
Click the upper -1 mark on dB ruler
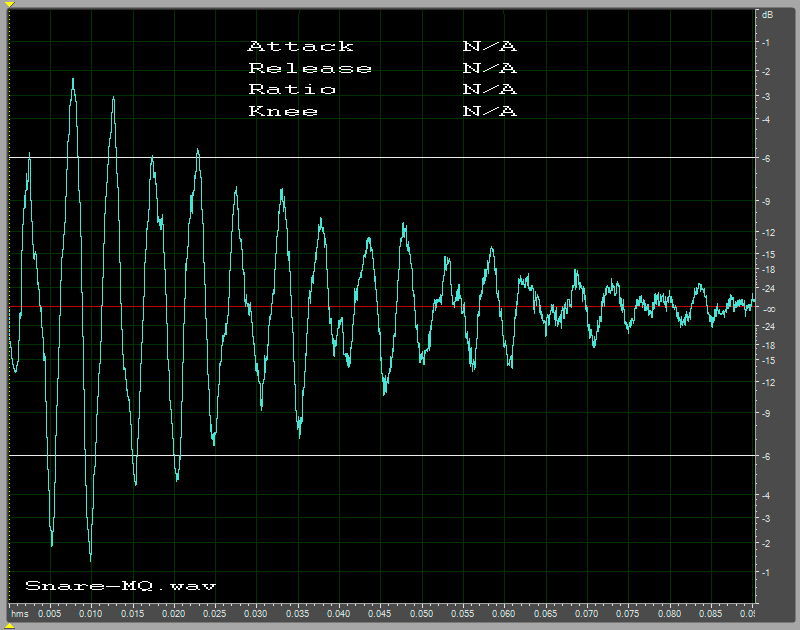(767, 43)
